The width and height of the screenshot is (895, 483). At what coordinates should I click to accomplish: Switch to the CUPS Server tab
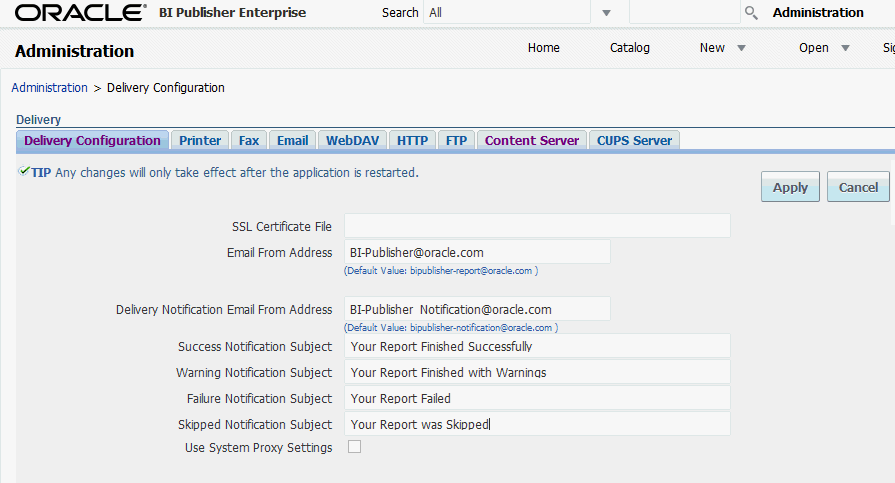point(634,140)
